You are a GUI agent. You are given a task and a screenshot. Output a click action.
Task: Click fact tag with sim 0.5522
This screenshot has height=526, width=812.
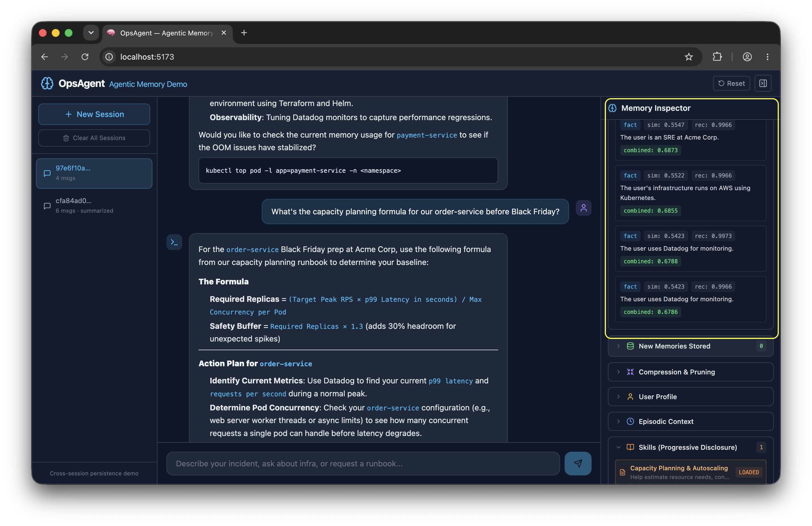pos(630,175)
